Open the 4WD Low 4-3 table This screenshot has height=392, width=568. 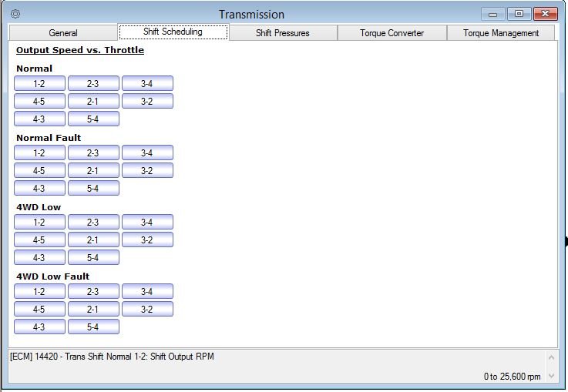coord(39,258)
